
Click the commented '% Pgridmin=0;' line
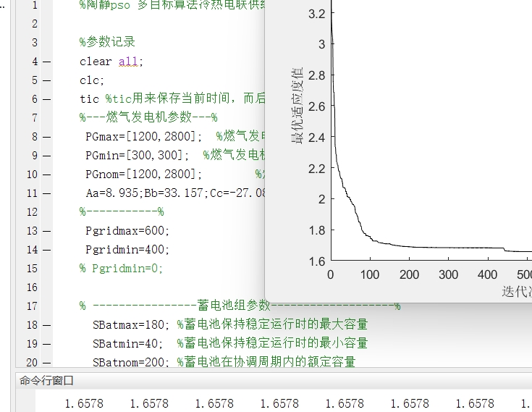tap(121, 269)
